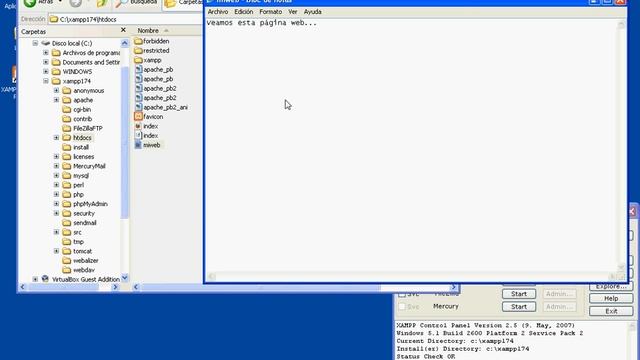
Task: Click the FileZillaFTP folder icon in tree
Action: click(67, 128)
